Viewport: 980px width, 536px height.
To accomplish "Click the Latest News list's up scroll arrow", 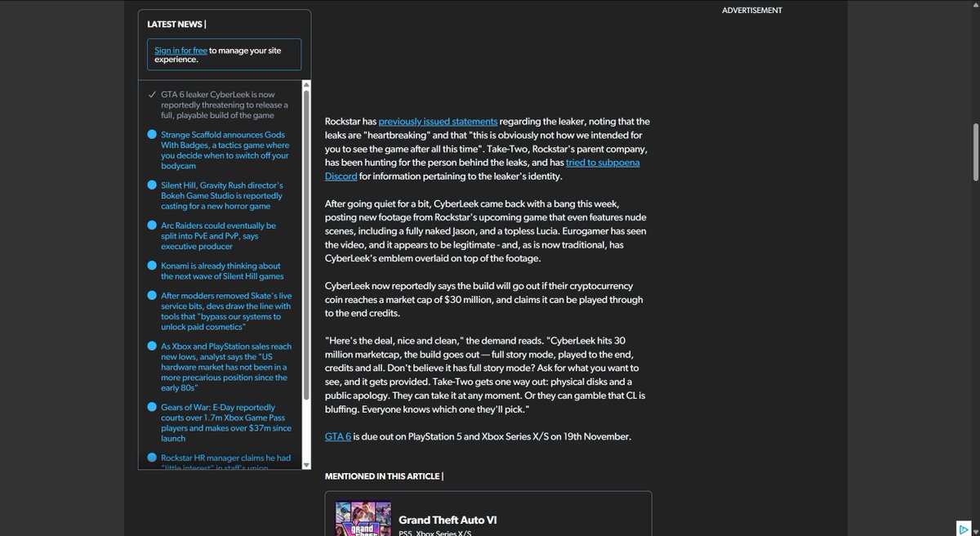I will tap(306, 84).
